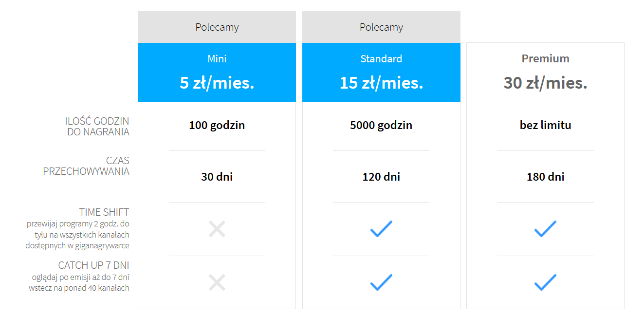Click the Catch Up cross icon under Mini
The width and height of the screenshot is (644, 316).
(x=217, y=282)
